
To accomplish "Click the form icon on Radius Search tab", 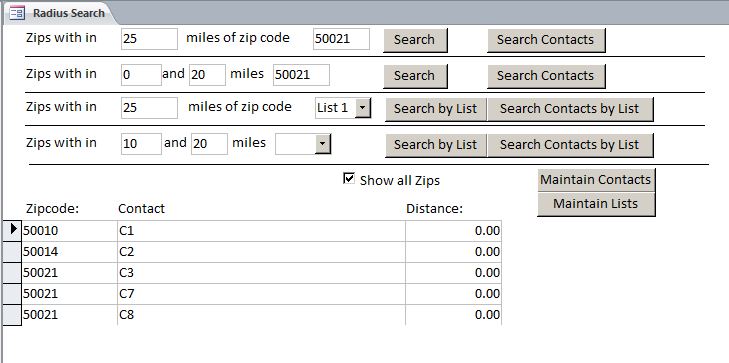I will point(17,13).
